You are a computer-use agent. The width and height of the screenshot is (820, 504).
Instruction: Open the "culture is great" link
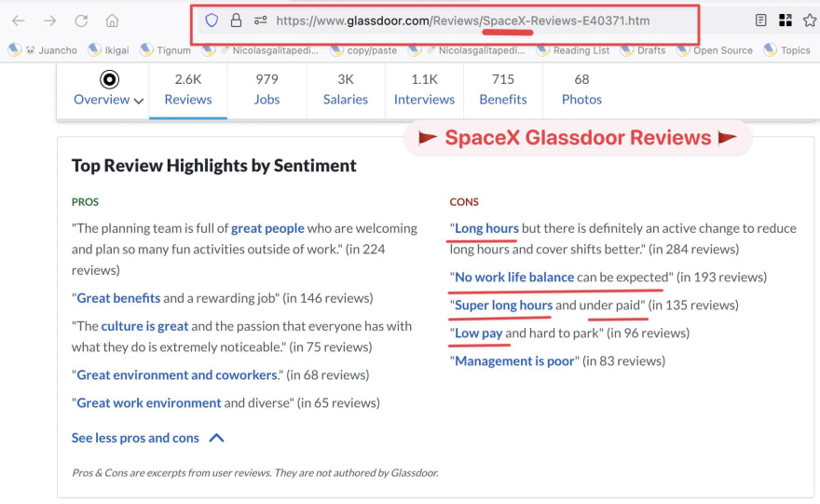coord(144,326)
